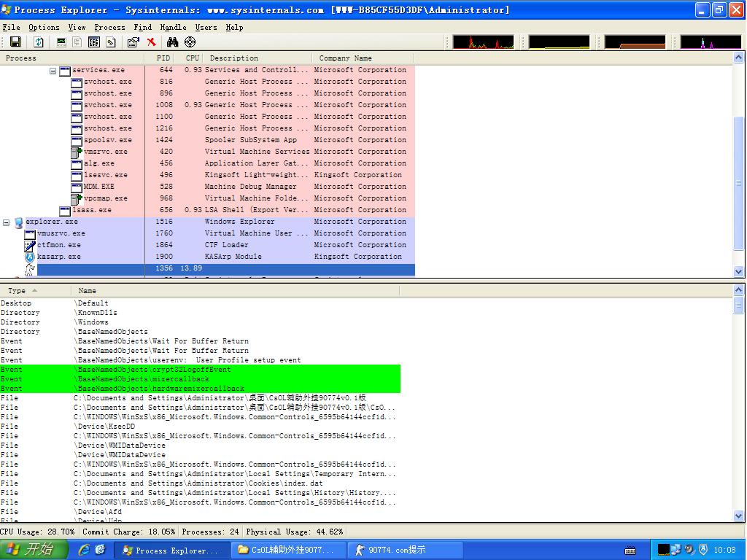Image resolution: width=747 pixels, height=560 pixels.
Task: Select the hardwaremixercallback handle row
Action: pos(200,389)
